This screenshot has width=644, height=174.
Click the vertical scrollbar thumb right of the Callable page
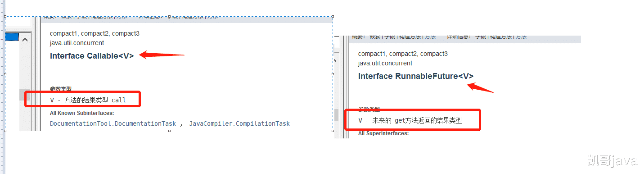pyautogui.click(x=336, y=114)
